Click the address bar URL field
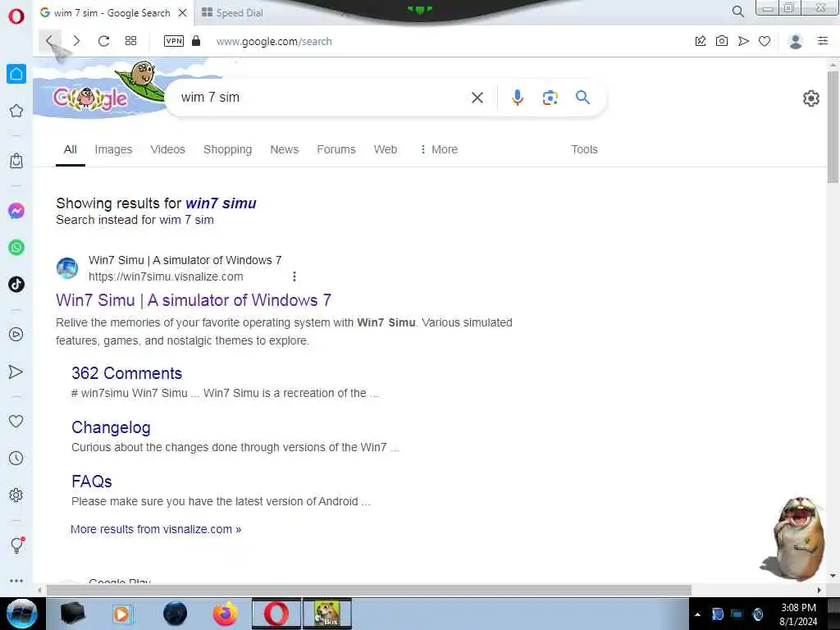Screen dimensions: 840x630 tap(274, 41)
